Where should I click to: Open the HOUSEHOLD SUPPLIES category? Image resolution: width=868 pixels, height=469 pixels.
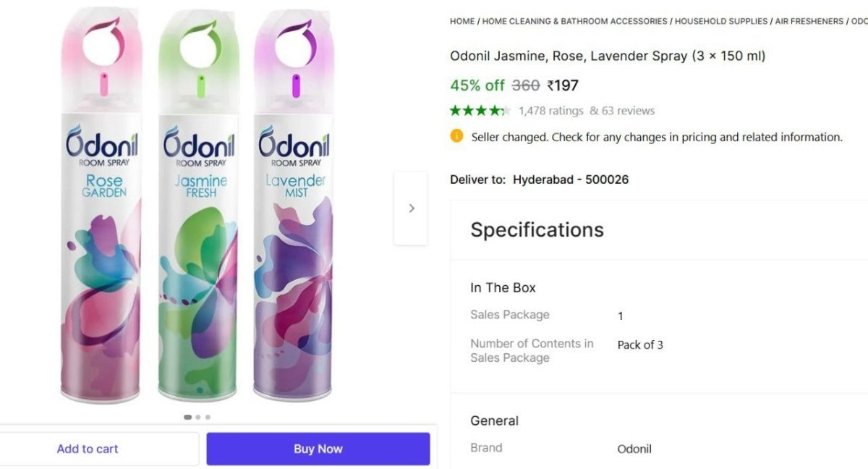(x=720, y=21)
